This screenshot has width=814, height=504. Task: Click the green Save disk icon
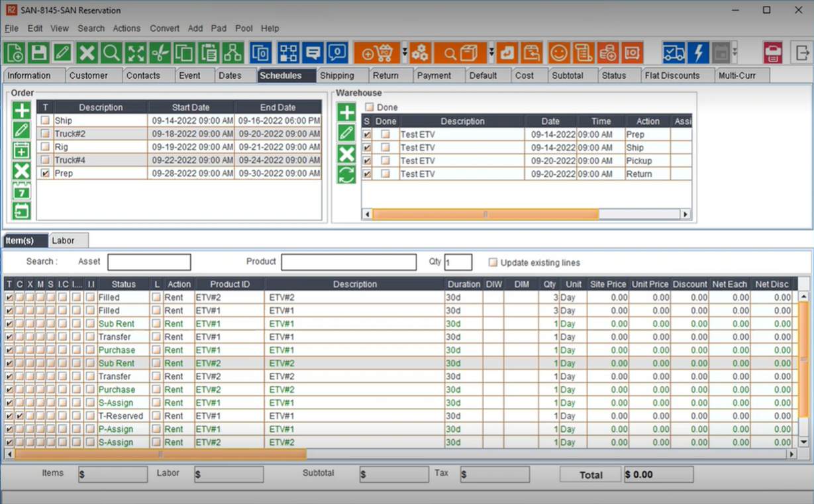39,53
